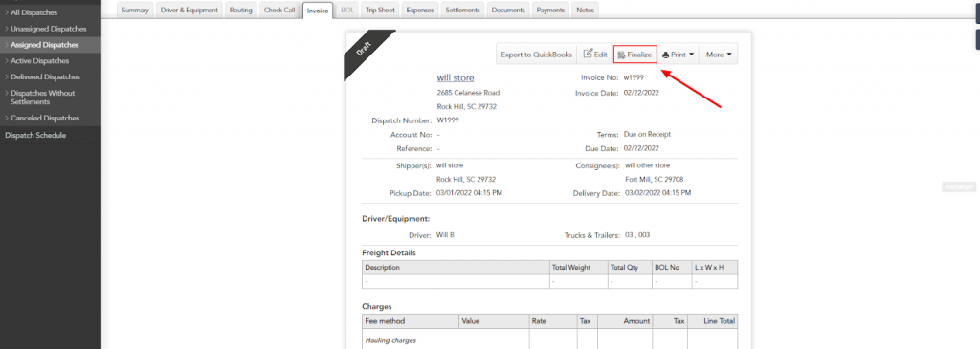Click the Description column header
980x349 pixels.
456,267
